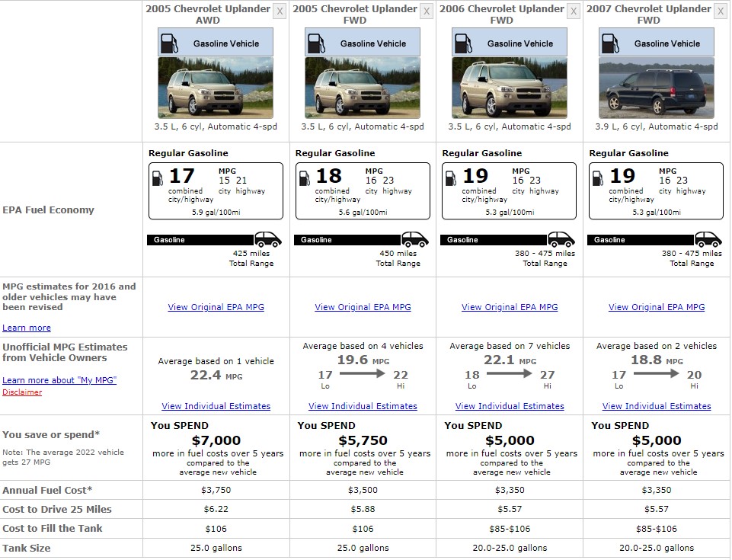The image size is (732, 560).
Task: Click the 5.9 gal/100mi value
Action: coord(216,212)
